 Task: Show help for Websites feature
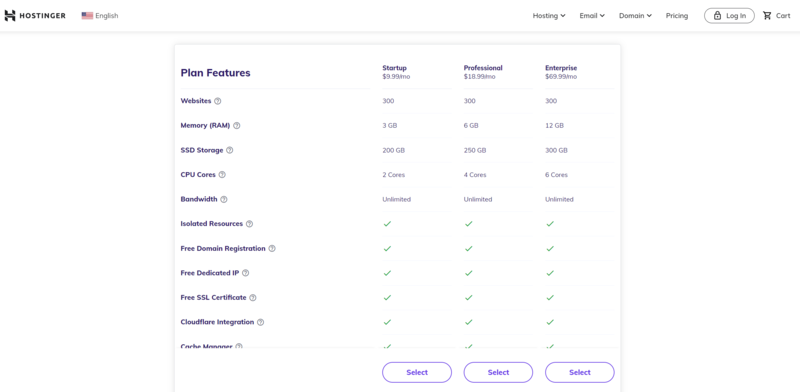tap(218, 101)
